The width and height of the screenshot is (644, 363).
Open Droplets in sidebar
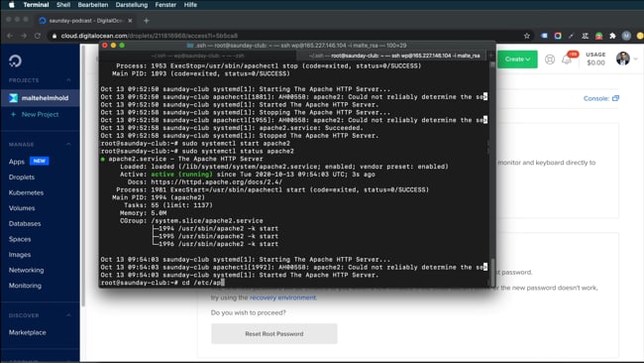point(22,178)
